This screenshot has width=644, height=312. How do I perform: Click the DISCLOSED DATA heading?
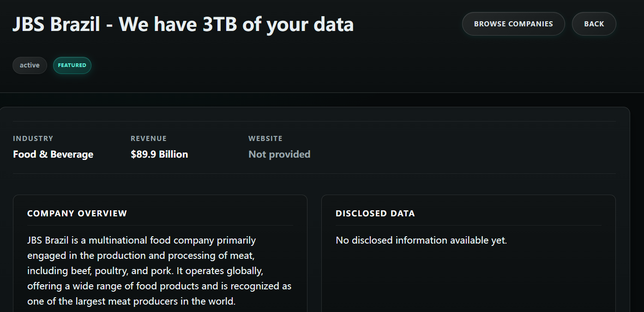(x=375, y=214)
